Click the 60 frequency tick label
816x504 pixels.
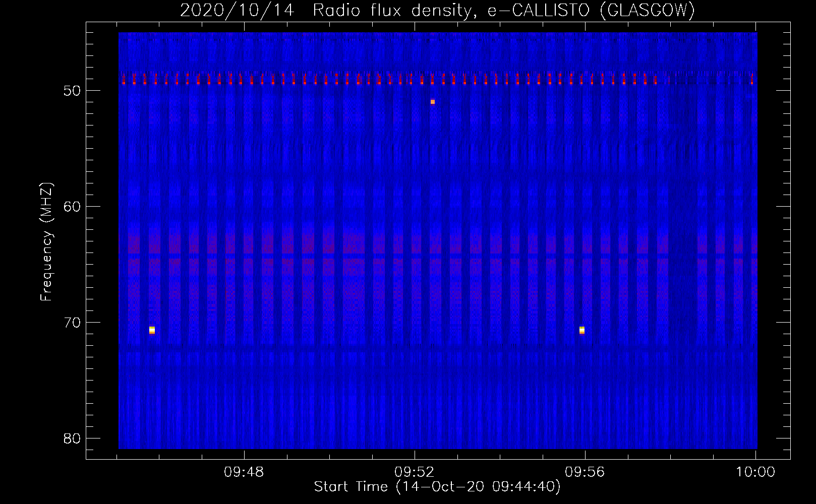point(72,207)
